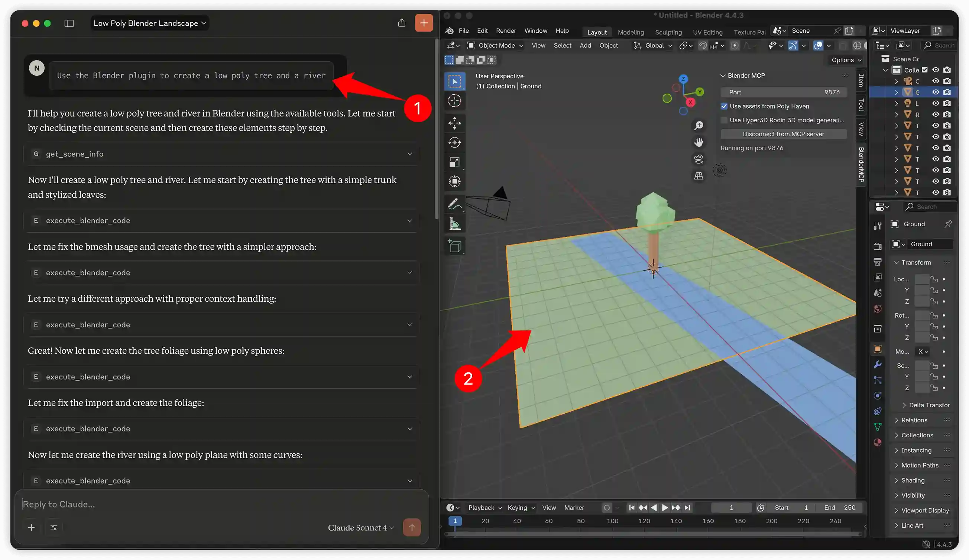969x560 pixels.
Task: Open the Render properties tab icon
Action: 878,246
